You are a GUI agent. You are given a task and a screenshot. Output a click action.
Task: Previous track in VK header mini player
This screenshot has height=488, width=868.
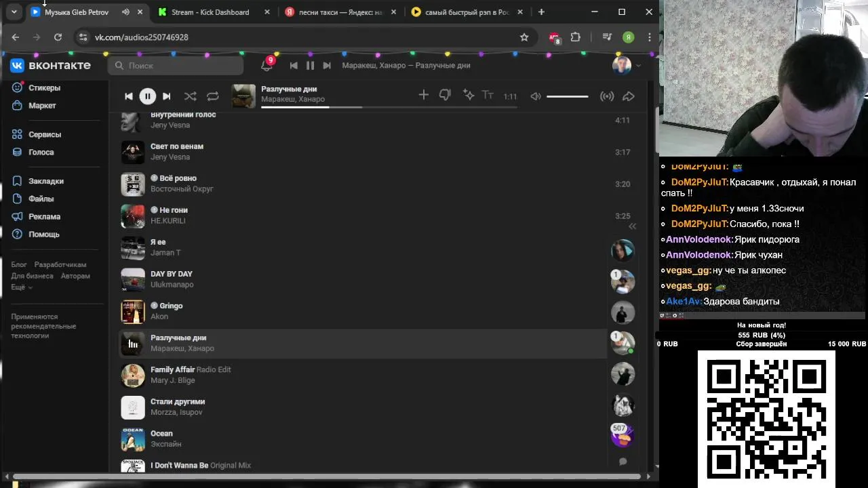[x=294, y=66]
